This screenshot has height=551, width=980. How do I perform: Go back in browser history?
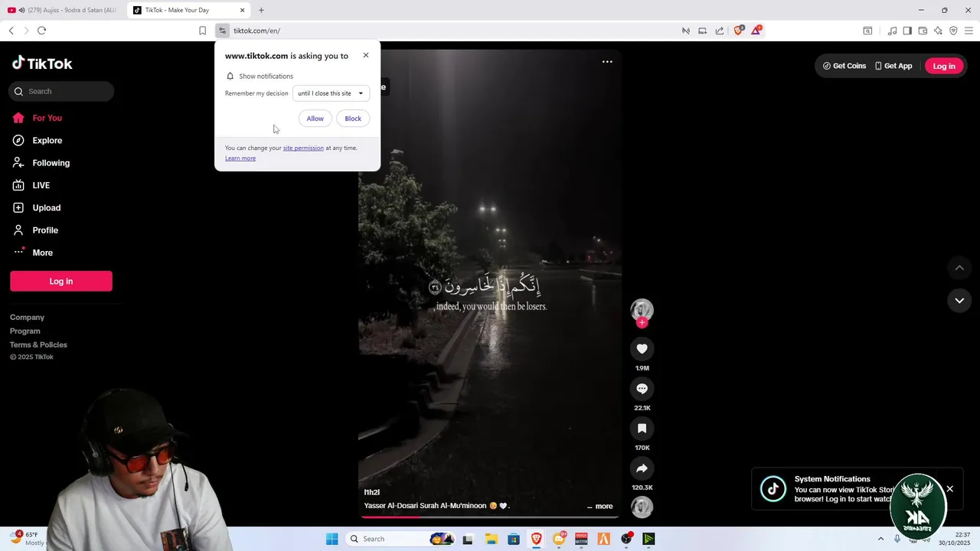click(x=11, y=31)
